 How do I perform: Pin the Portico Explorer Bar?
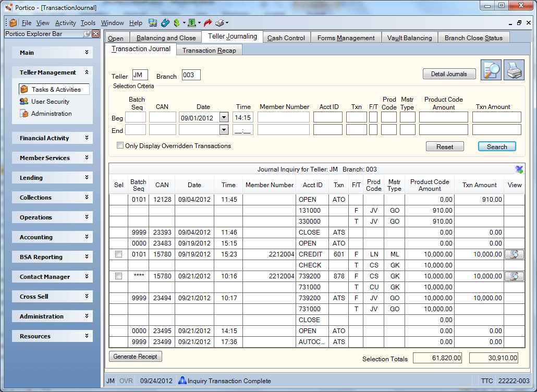coord(88,33)
